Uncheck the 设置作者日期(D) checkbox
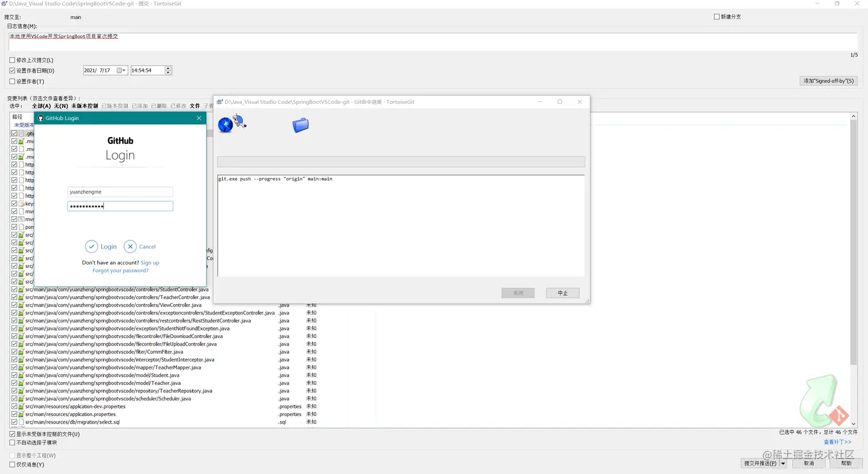 [x=12, y=71]
